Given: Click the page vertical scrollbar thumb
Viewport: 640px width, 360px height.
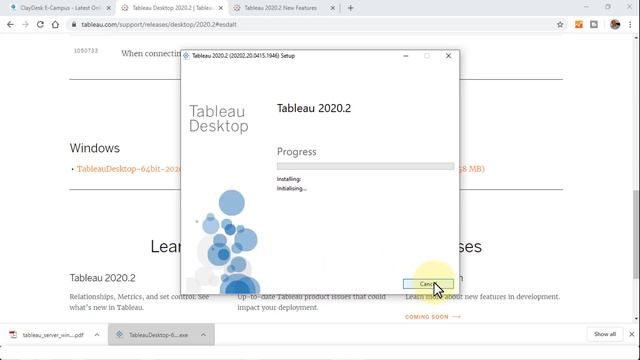Looking at the screenshot, I should pyautogui.click(x=636, y=235).
